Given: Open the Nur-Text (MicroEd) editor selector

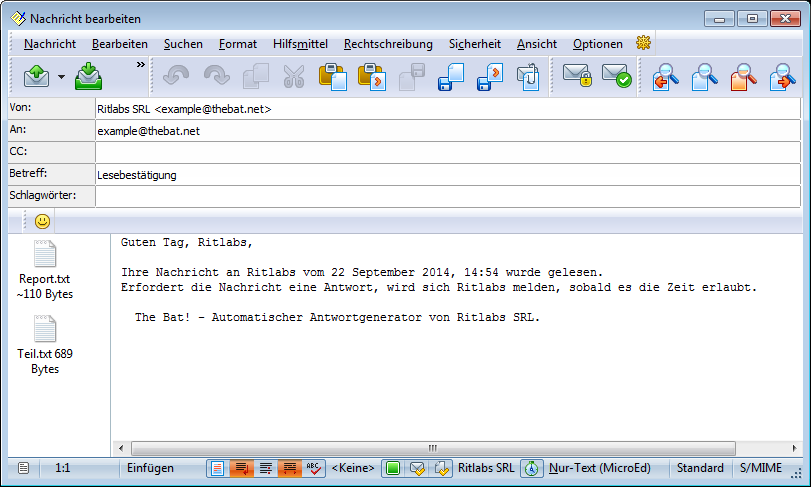Looking at the screenshot, I should click(600, 468).
